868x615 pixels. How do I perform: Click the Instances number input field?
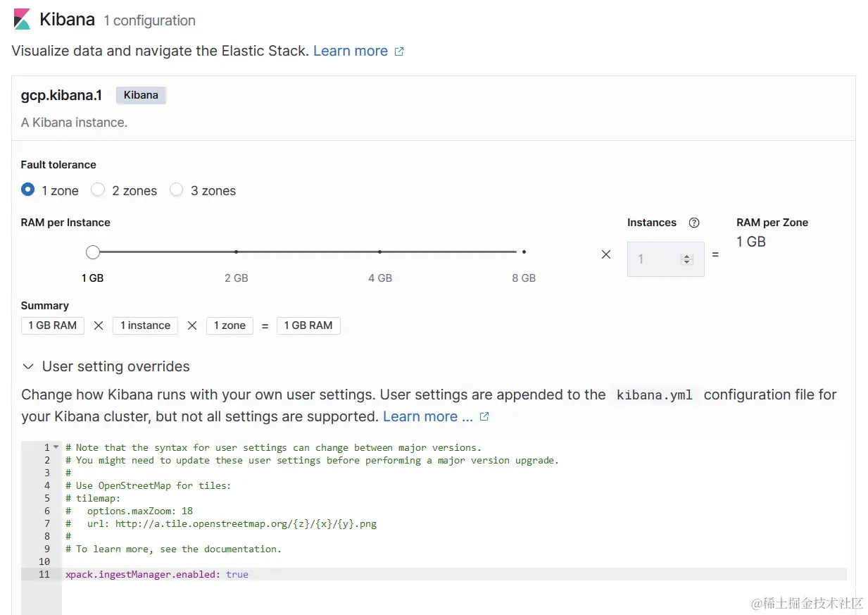tap(666, 259)
